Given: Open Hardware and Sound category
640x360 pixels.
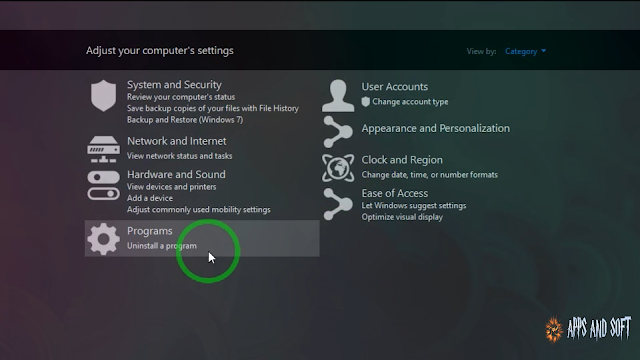Looking at the screenshot, I should click(176, 175).
